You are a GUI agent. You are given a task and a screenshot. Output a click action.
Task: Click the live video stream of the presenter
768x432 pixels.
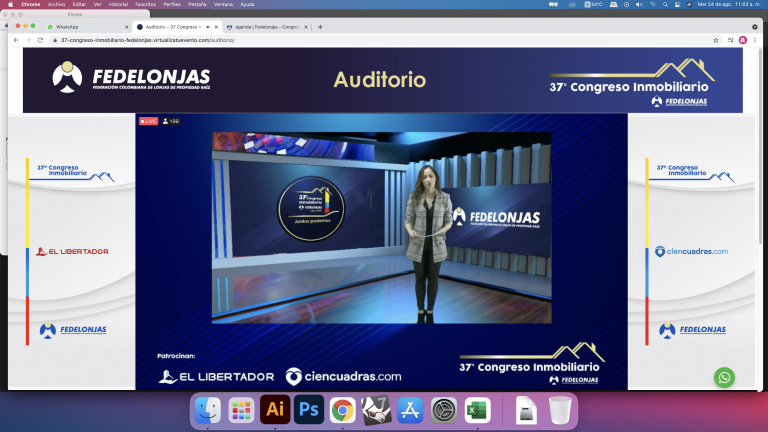pos(382,228)
